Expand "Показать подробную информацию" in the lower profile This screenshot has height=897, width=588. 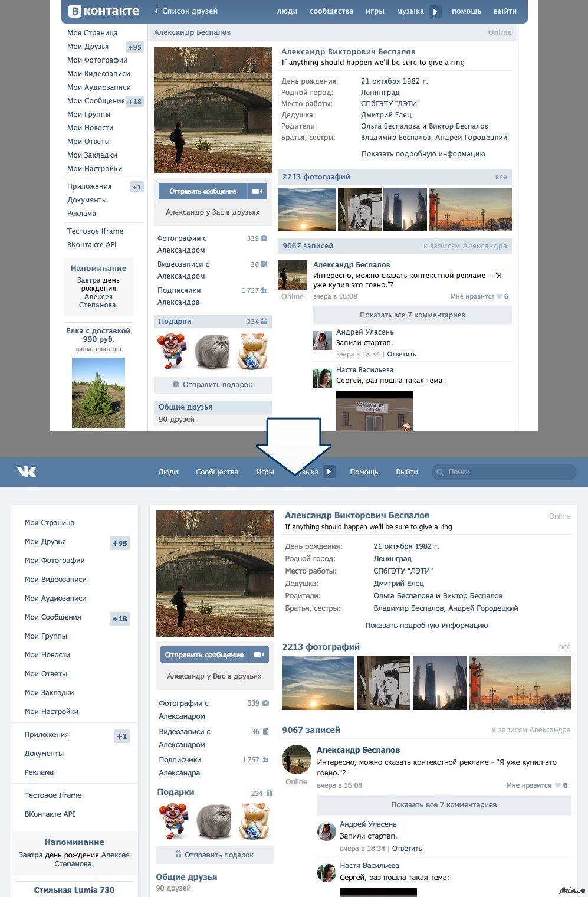pyautogui.click(x=426, y=625)
